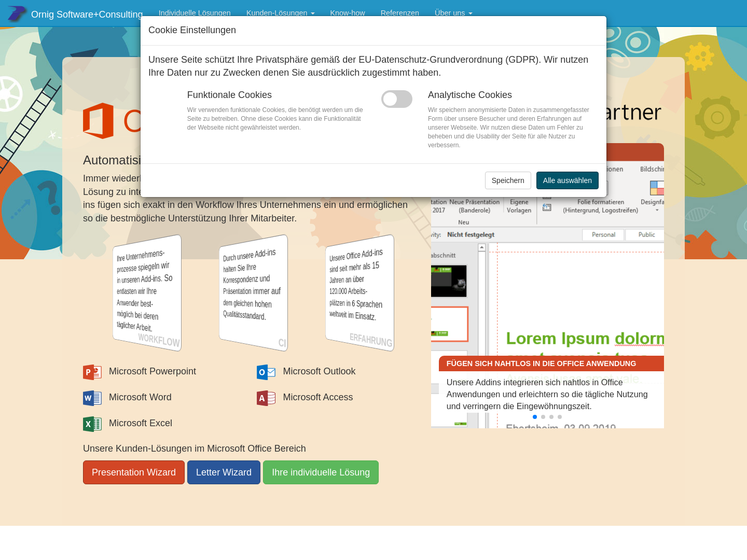
Task: Select the fourth carousel indicator dot
Action: coord(560,417)
